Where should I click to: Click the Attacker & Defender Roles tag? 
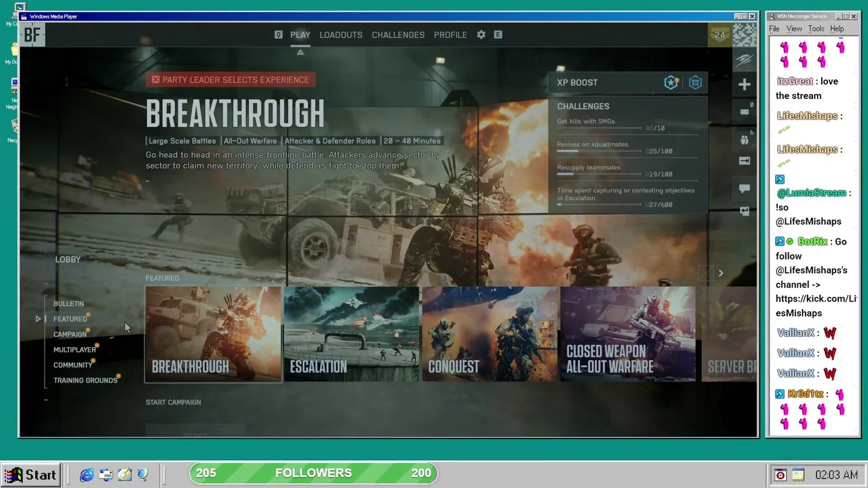tap(330, 141)
